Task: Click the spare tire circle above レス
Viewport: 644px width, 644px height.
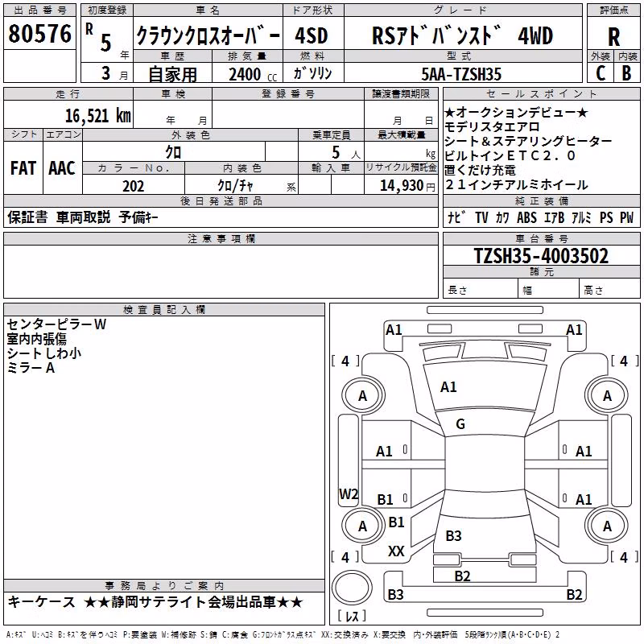Action: pyautogui.click(x=352, y=588)
